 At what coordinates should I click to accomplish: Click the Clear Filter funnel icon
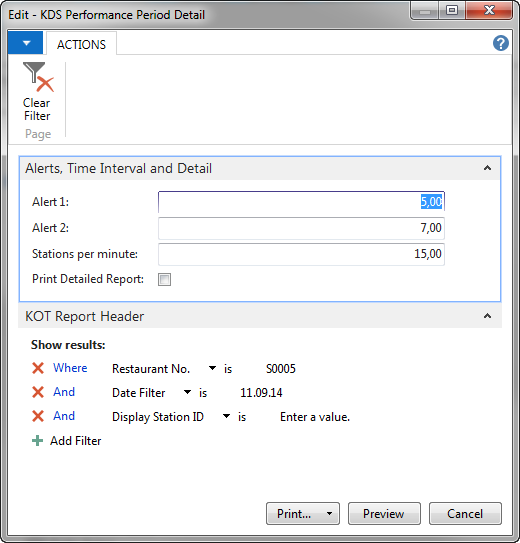38,77
